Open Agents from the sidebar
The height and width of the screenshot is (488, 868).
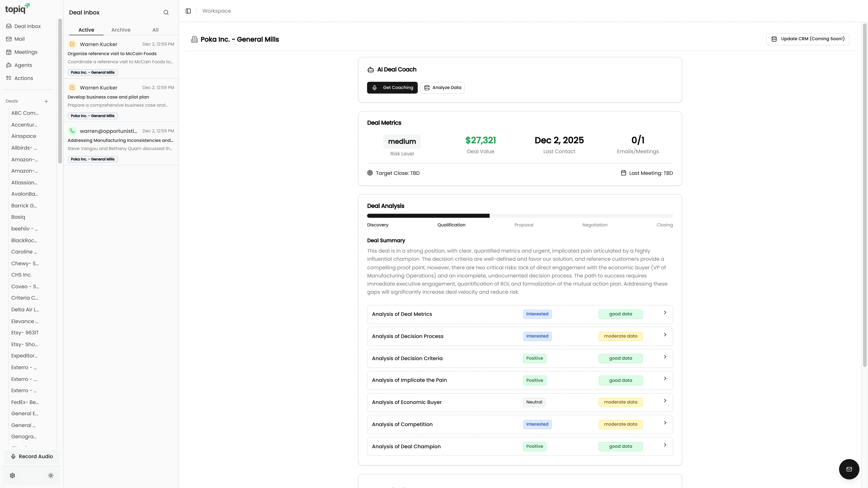click(x=23, y=65)
